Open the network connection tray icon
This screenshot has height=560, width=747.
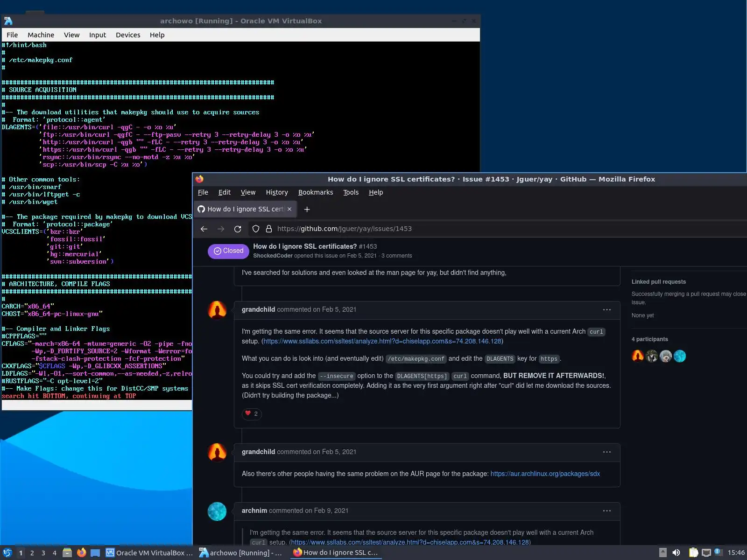706,553
